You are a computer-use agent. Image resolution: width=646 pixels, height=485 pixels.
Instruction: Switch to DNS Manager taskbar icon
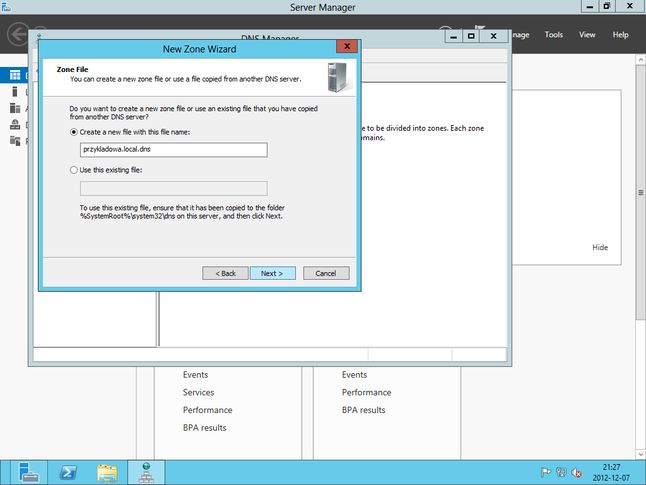pos(146,472)
